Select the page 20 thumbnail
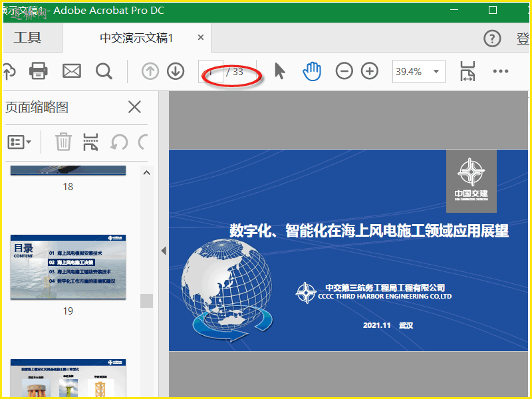The height and width of the screenshot is (399, 532). [x=68, y=378]
